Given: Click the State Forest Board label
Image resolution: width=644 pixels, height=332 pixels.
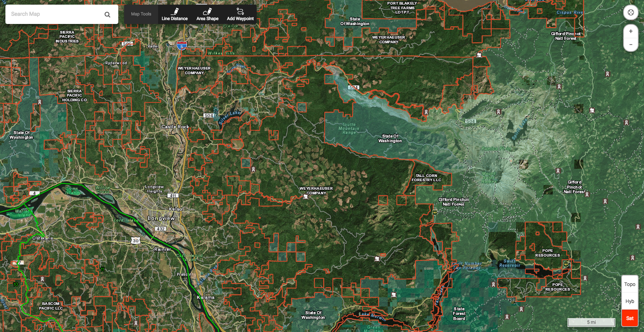Looking at the screenshot, I should tap(459, 314).
